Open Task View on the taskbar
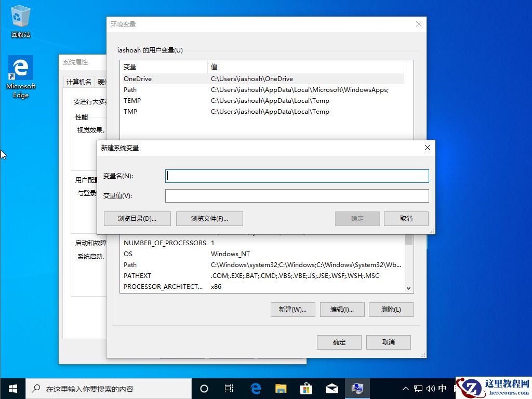Viewport: 532px width, 399px height. (229, 388)
